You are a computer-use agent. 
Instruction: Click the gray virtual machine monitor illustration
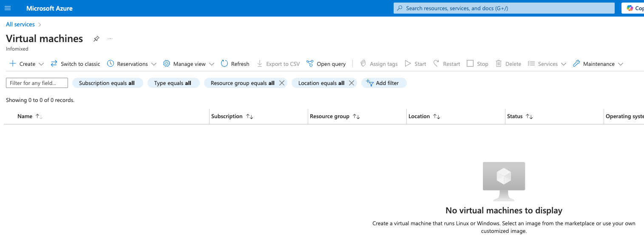504,181
